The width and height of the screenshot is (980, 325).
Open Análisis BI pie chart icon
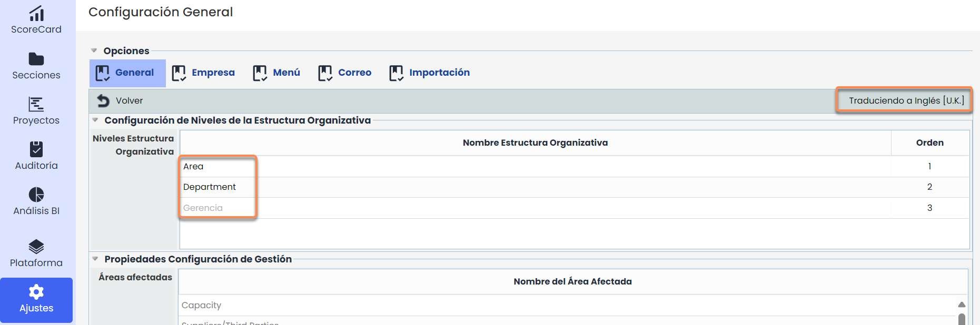pyautogui.click(x=36, y=195)
